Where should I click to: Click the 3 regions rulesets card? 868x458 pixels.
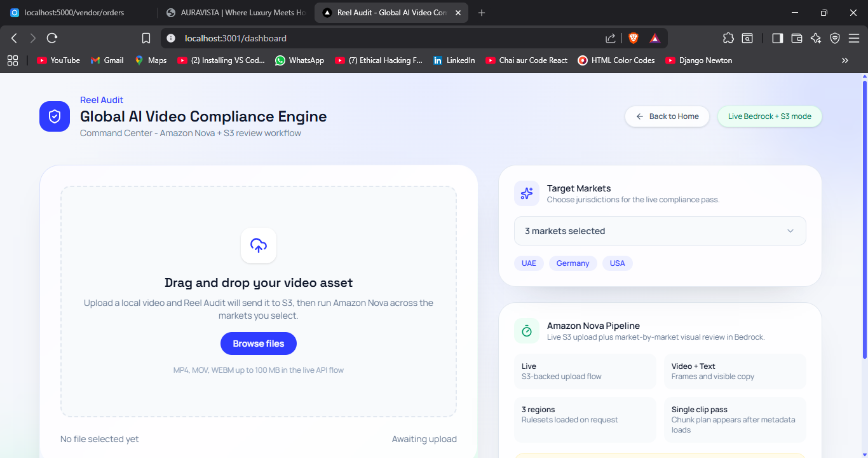coord(585,420)
